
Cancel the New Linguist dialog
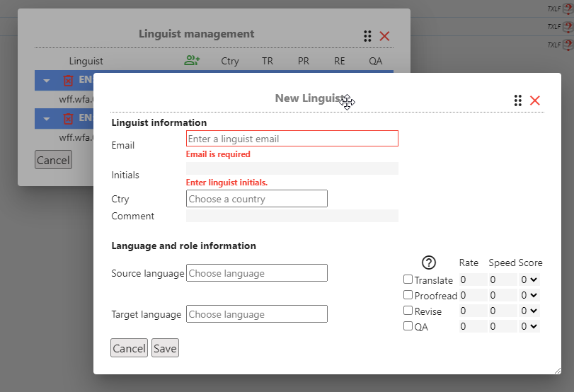pos(130,348)
